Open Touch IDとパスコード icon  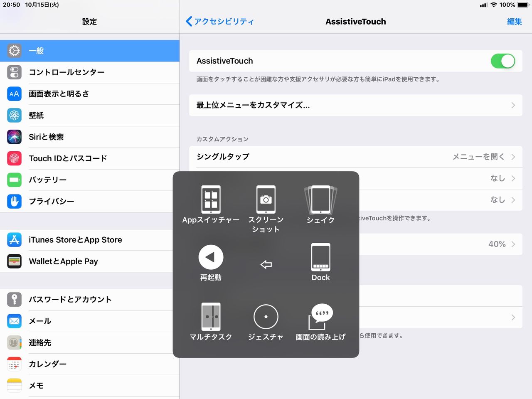tap(15, 158)
